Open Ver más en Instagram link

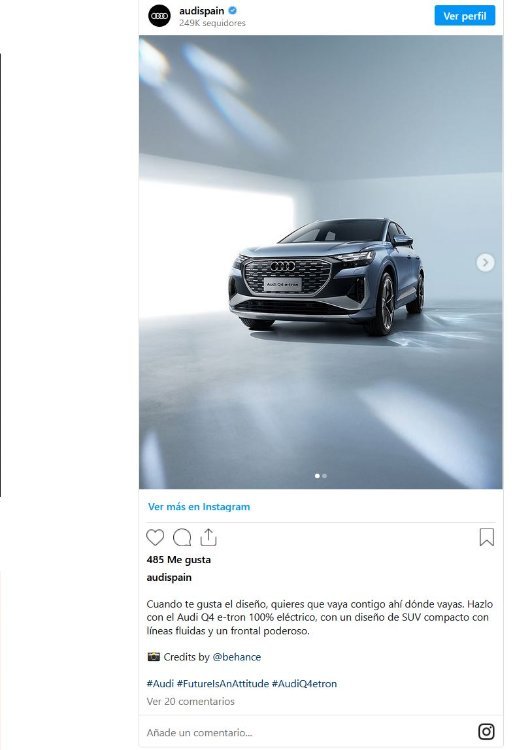click(199, 507)
